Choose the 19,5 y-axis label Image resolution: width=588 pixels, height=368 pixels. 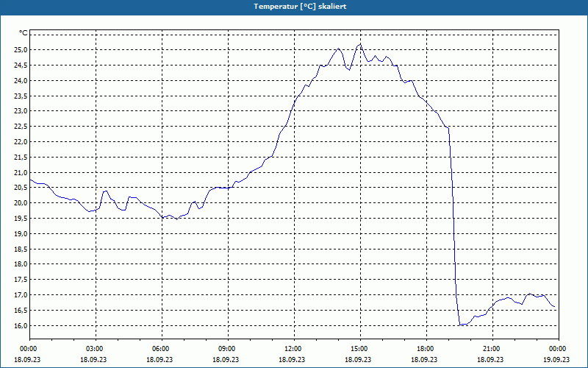21,218
